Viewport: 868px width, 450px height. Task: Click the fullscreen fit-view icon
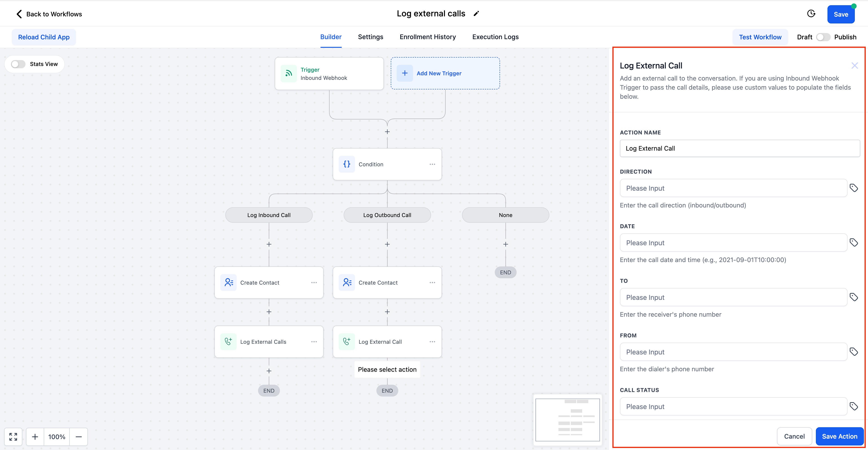(x=13, y=437)
